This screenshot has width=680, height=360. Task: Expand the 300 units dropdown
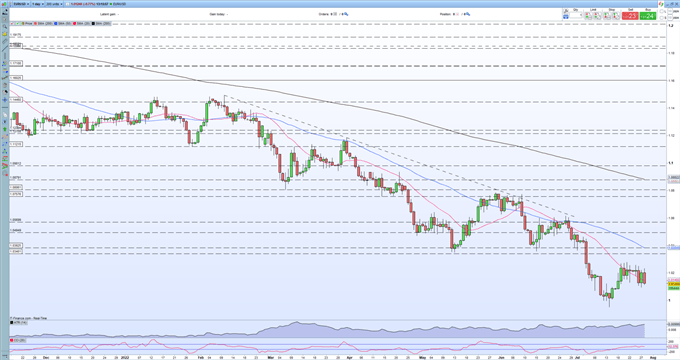click(54, 4)
